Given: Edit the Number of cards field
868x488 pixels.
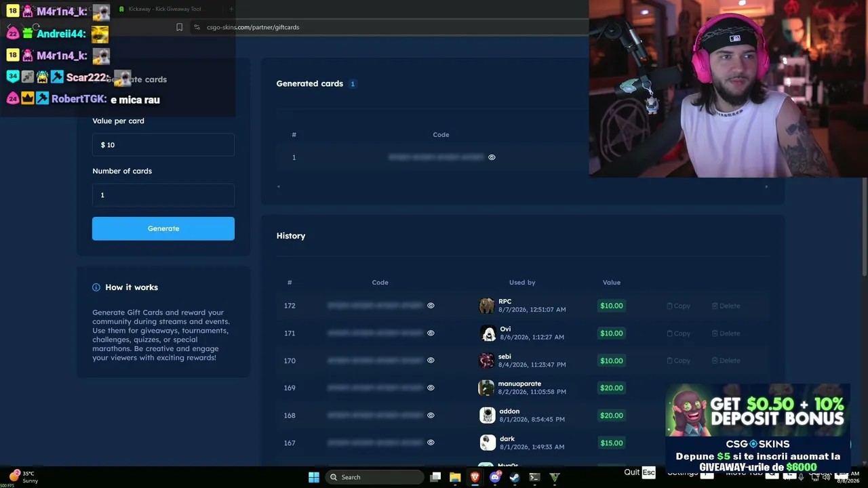Looking at the screenshot, I should [x=163, y=195].
